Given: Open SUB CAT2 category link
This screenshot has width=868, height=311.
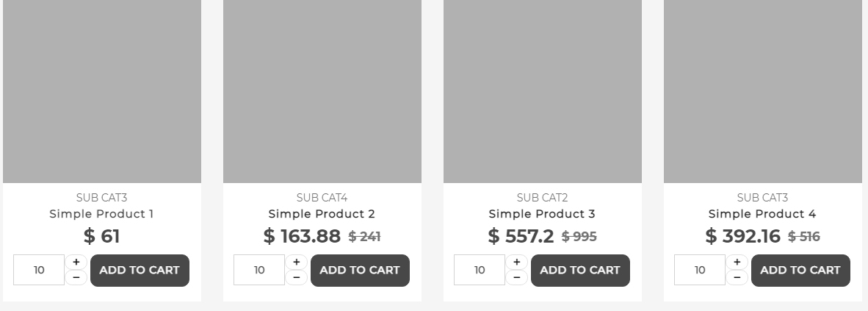Looking at the screenshot, I should pos(542,198).
